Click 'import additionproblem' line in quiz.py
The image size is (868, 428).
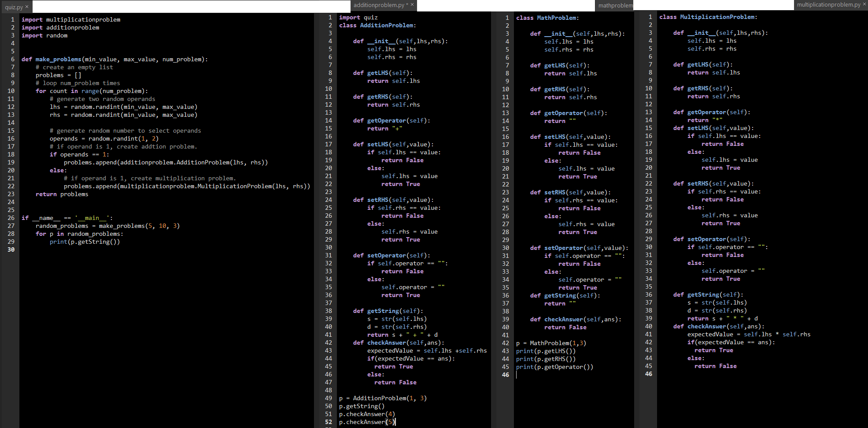(x=60, y=27)
